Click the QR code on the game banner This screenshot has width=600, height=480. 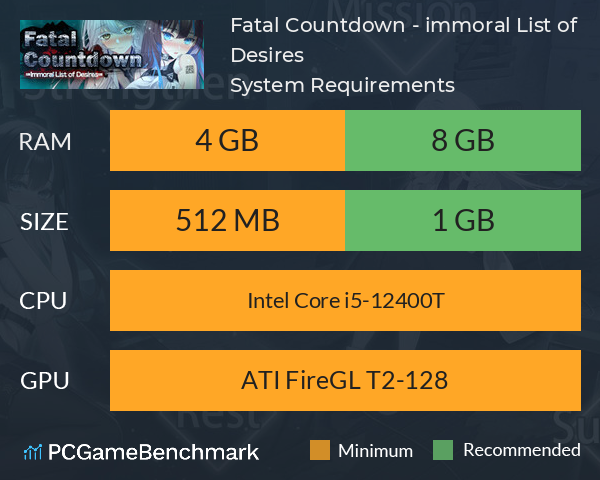pyautogui.click(x=190, y=69)
